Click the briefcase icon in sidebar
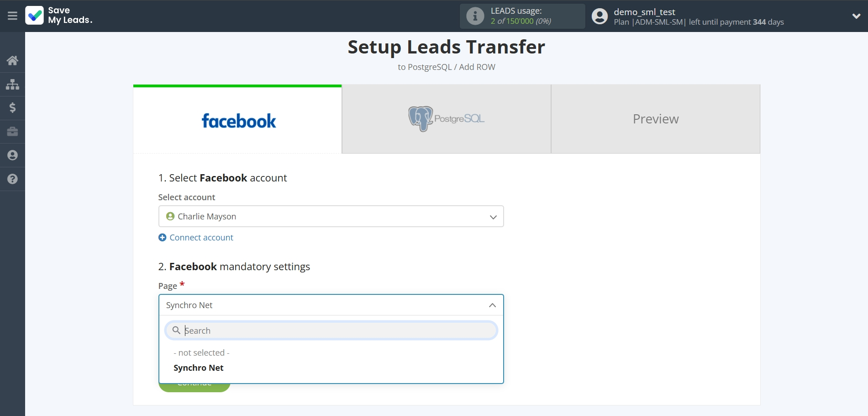This screenshot has width=868, height=416. pyautogui.click(x=12, y=132)
